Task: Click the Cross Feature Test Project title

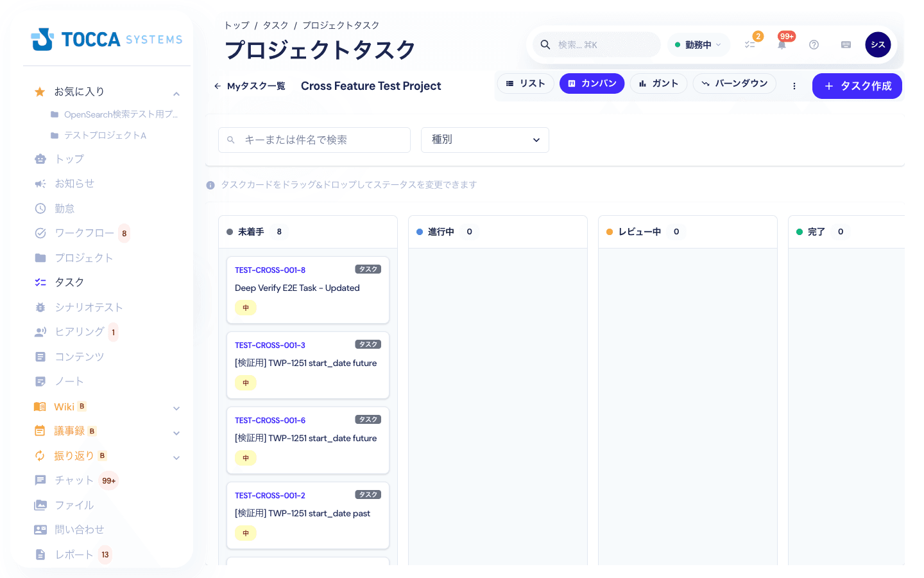Action: pyautogui.click(x=371, y=86)
